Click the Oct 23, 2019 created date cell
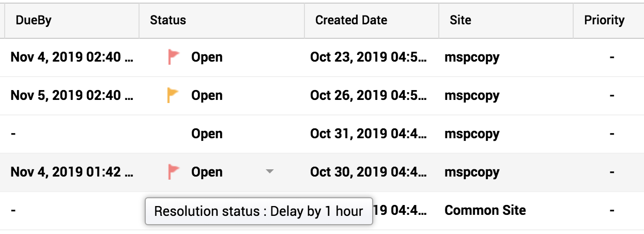This screenshot has height=234, width=644. [369, 57]
